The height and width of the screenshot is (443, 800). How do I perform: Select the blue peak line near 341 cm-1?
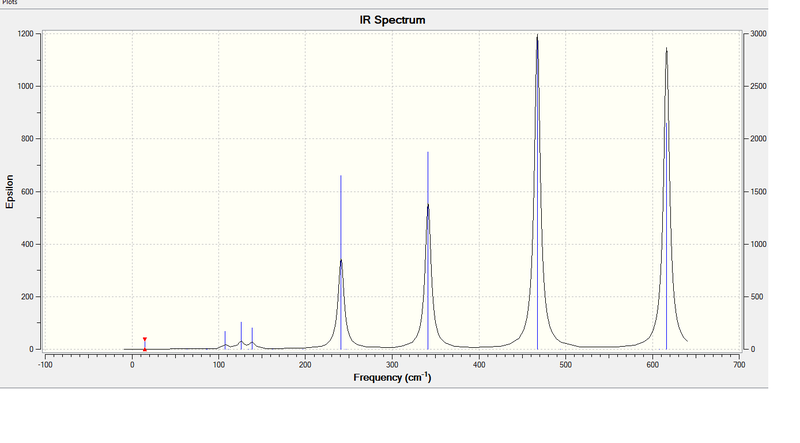tap(428, 251)
